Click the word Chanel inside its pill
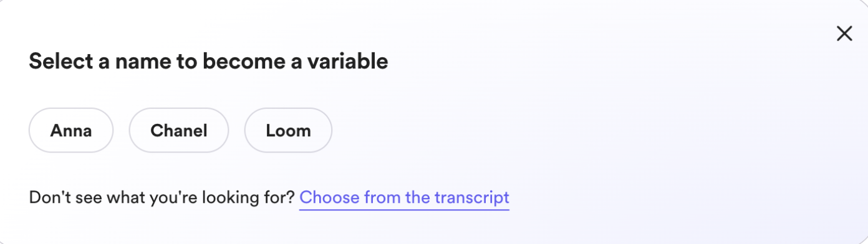868x244 pixels. [x=179, y=131]
